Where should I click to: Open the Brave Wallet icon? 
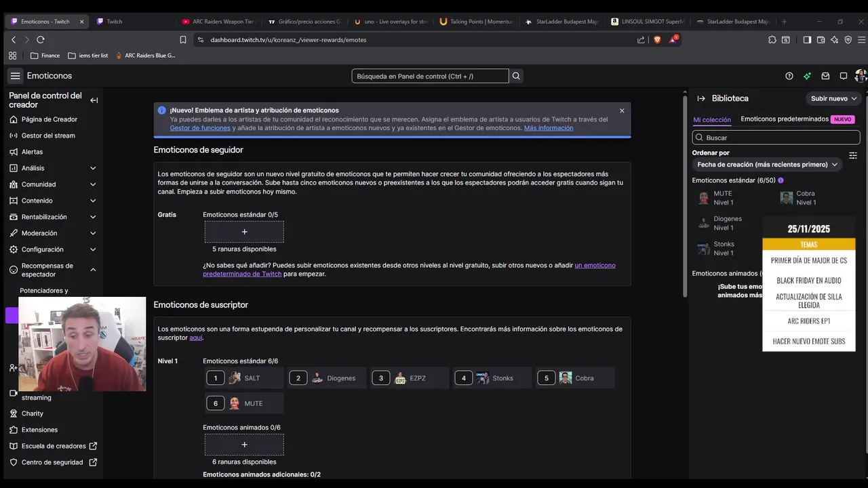pyautogui.click(x=821, y=40)
